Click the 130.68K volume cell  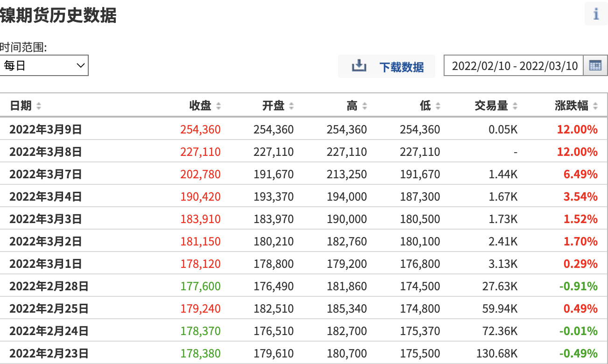[x=497, y=353]
